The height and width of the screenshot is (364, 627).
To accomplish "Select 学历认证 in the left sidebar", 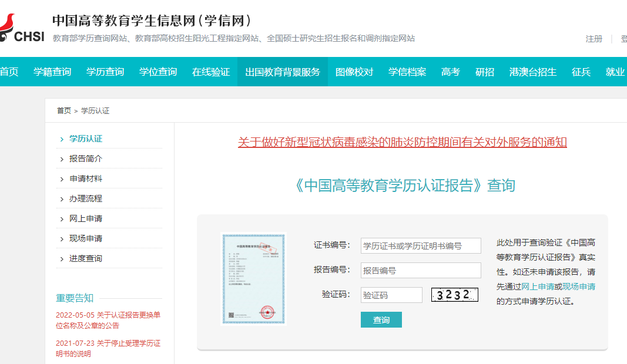I will [x=86, y=139].
